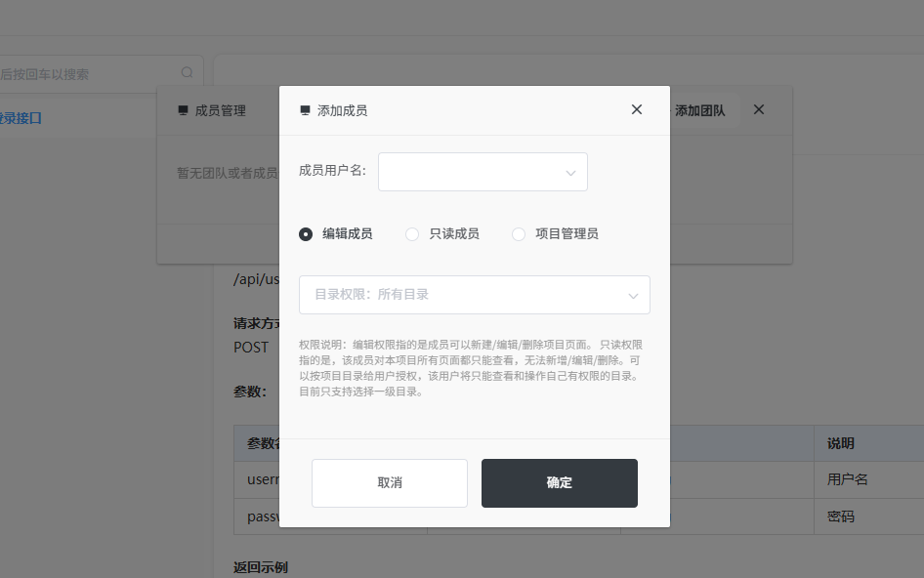The image size is (924, 578).
Task: Open the 成员用户名 dropdown
Action: point(483,172)
